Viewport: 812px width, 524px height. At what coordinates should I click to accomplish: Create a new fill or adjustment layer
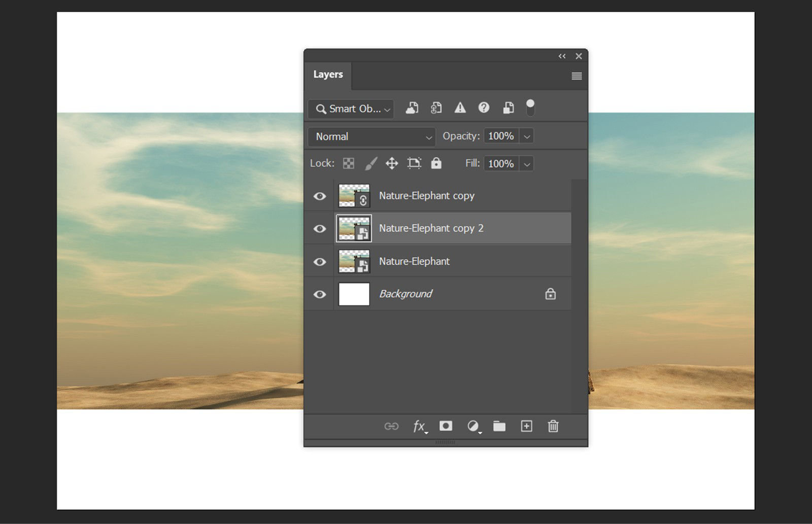pos(472,426)
